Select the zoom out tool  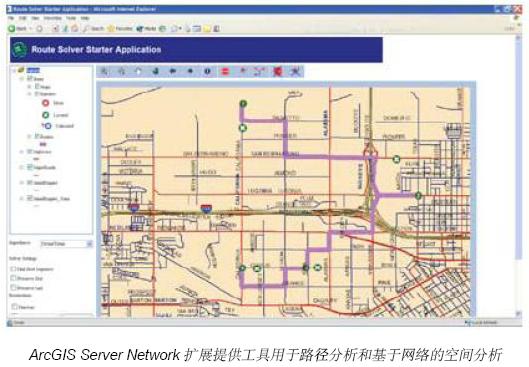(122, 71)
